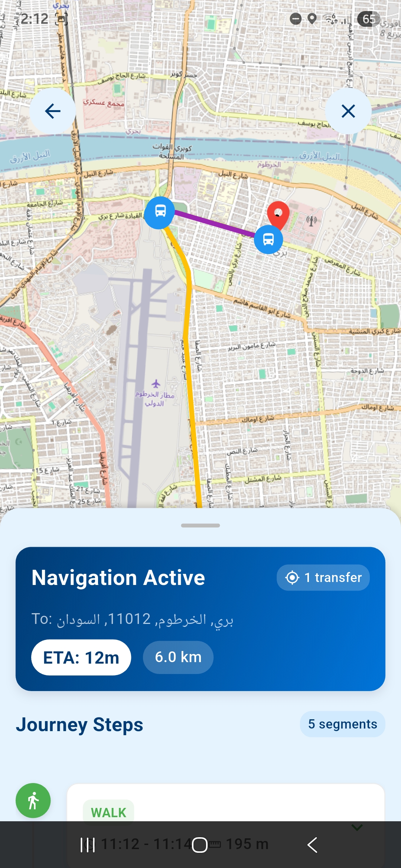Tap the 1 transfer badge
Screen dimensions: 401x868
pyautogui.click(x=323, y=578)
